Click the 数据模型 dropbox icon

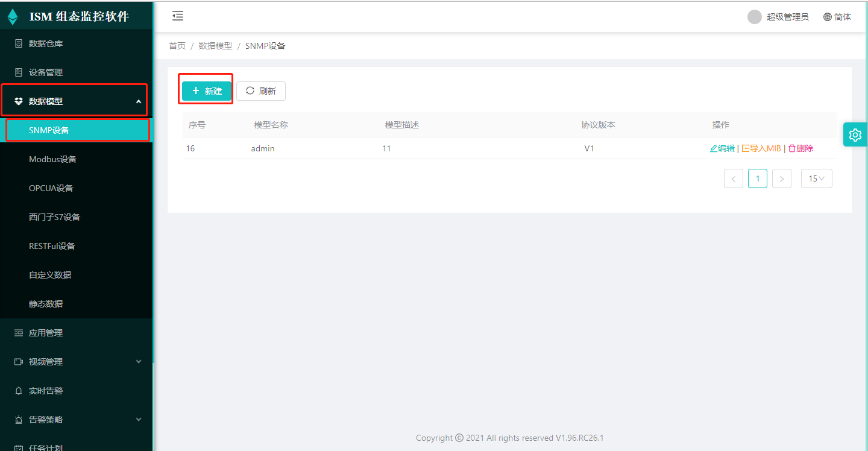coord(19,101)
